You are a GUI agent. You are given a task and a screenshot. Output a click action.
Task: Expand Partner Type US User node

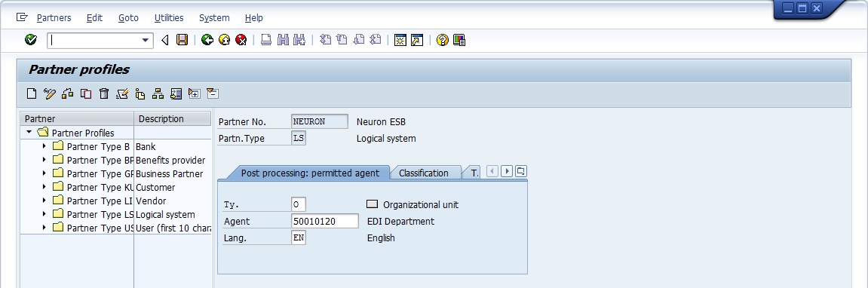(x=44, y=228)
